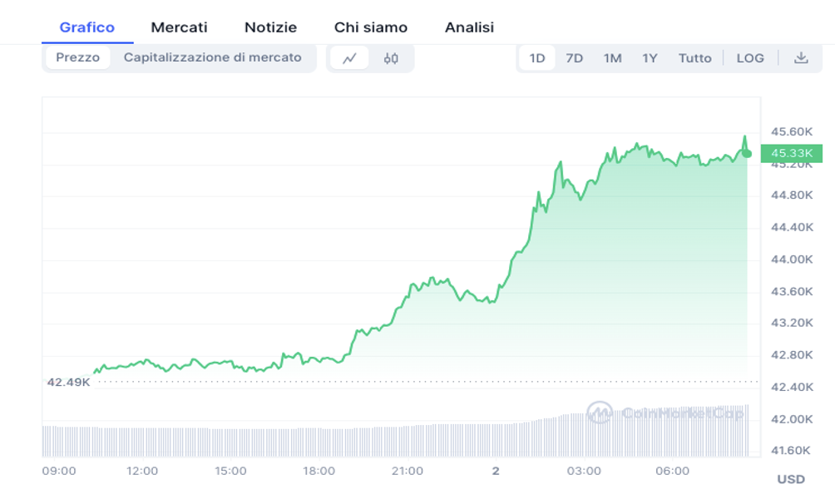Open the Chi siamo tab
The height and width of the screenshot is (504, 835).
click(x=371, y=27)
